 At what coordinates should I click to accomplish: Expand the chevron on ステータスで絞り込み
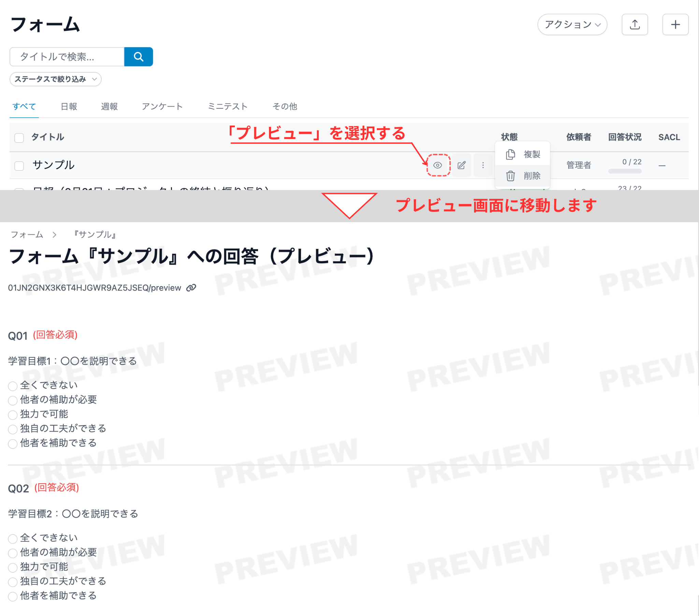click(x=95, y=79)
